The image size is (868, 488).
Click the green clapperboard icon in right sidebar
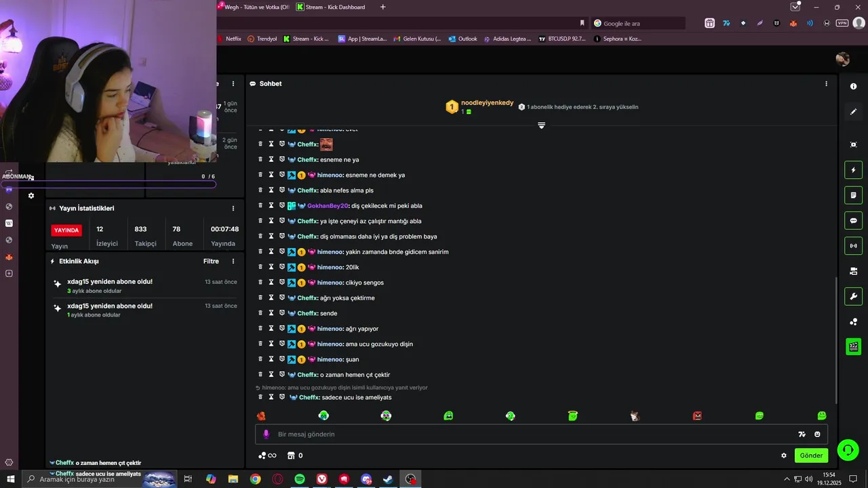coord(853,347)
